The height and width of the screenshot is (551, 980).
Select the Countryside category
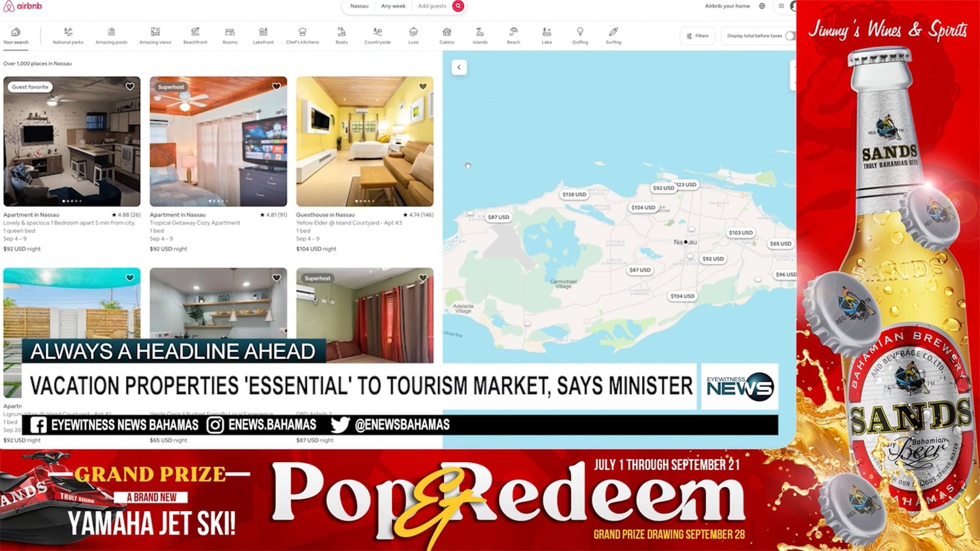(377, 36)
